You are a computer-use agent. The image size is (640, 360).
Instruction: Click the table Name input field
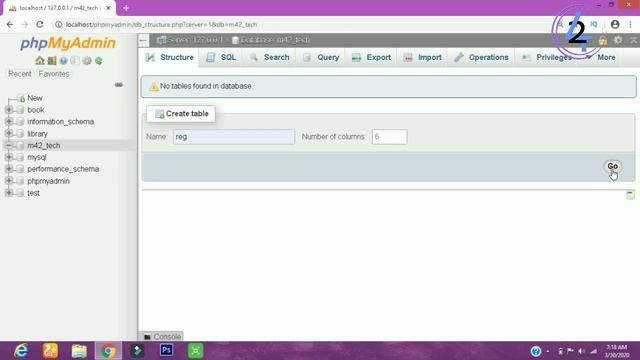click(234, 137)
